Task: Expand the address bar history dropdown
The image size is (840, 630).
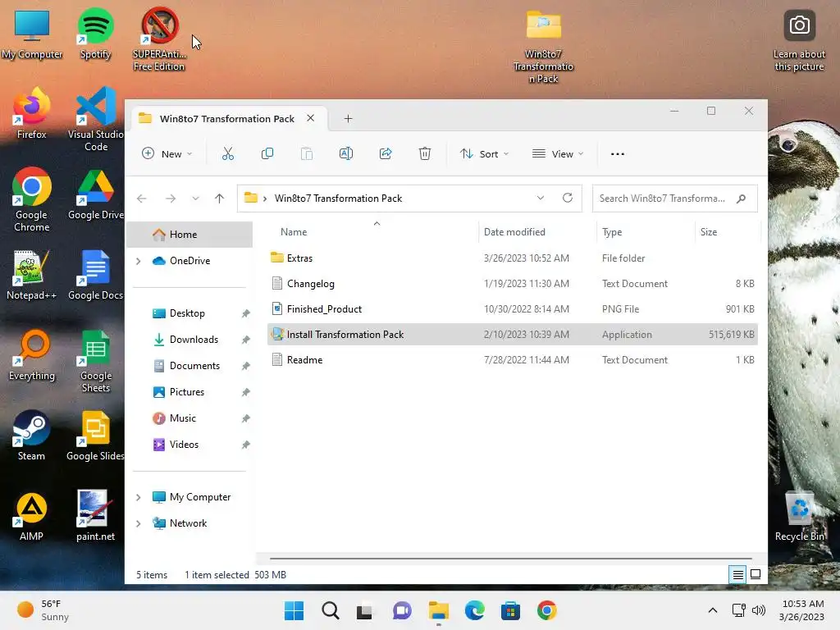Action: (x=541, y=198)
